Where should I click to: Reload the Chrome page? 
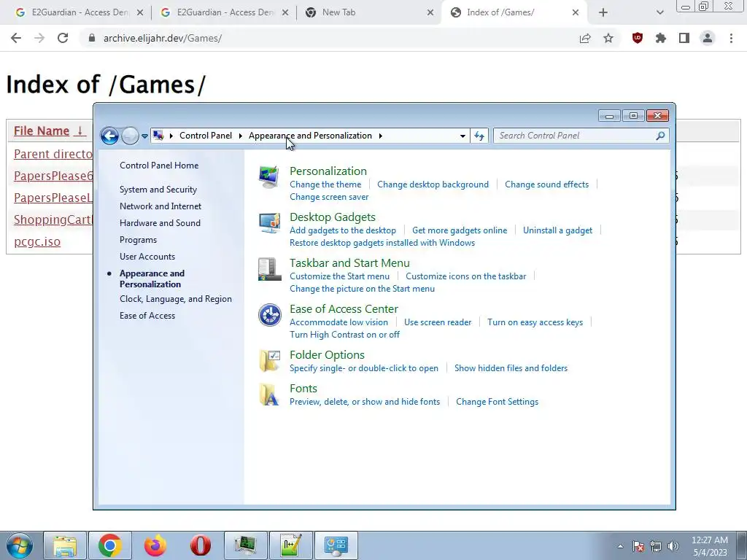pyautogui.click(x=63, y=38)
